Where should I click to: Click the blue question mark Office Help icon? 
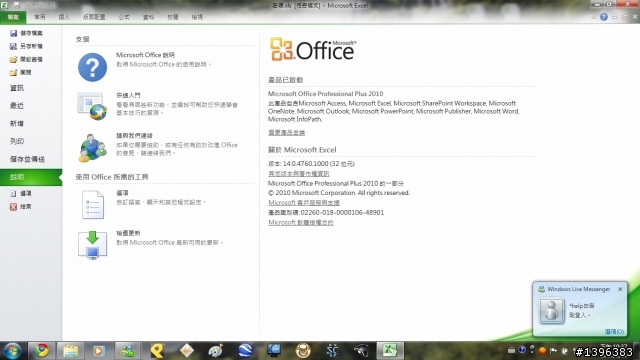pyautogui.click(x=93, y=67)
